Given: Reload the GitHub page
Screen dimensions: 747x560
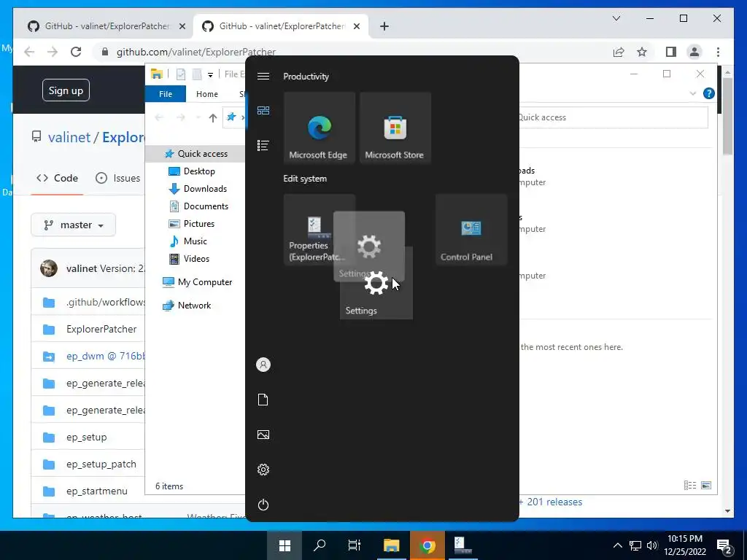Looking at the screenshot, I should [x=76, y=52].
